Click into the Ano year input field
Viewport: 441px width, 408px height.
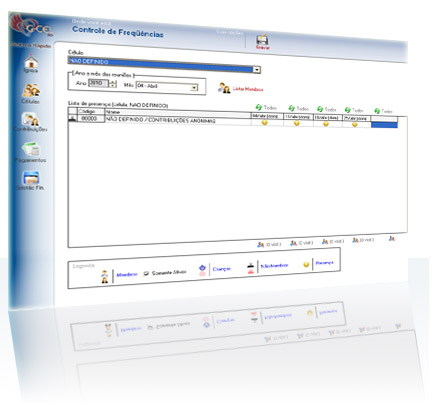[98, 83]
